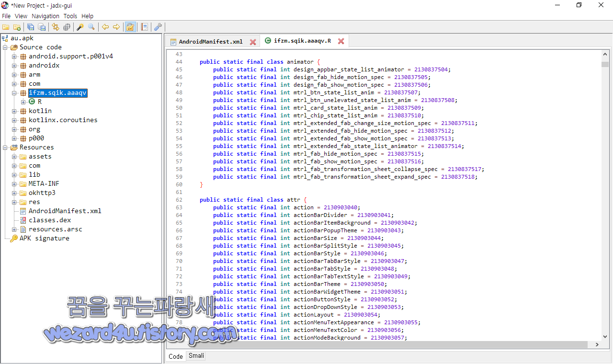Image resolution: width=613 pixels, height=364 pixels.
Task: Select the Code view tab
Action: pyautogui.click(x=176, y=356)
